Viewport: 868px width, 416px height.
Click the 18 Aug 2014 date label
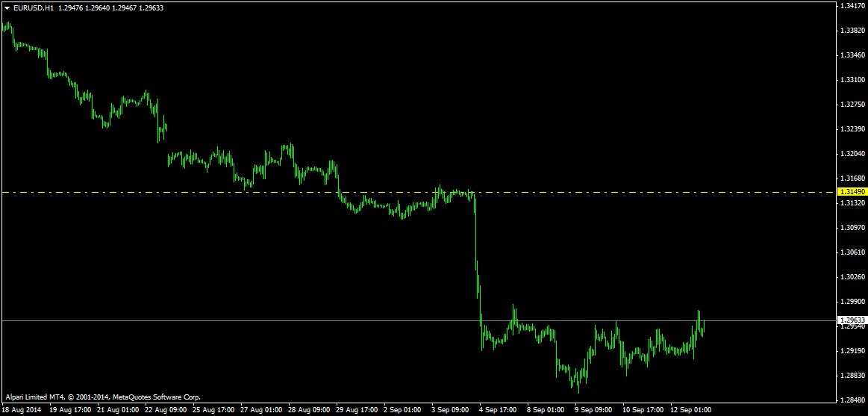pos(20,411)
